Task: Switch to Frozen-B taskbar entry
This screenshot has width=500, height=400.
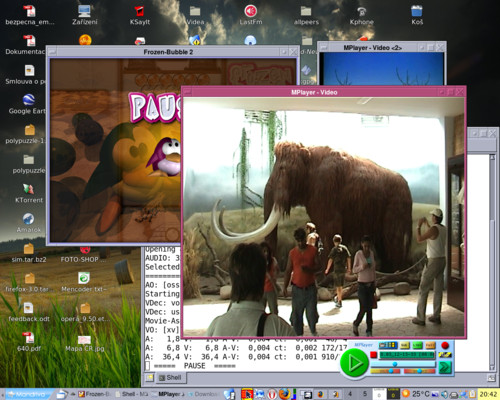Action: pos(94,394)
